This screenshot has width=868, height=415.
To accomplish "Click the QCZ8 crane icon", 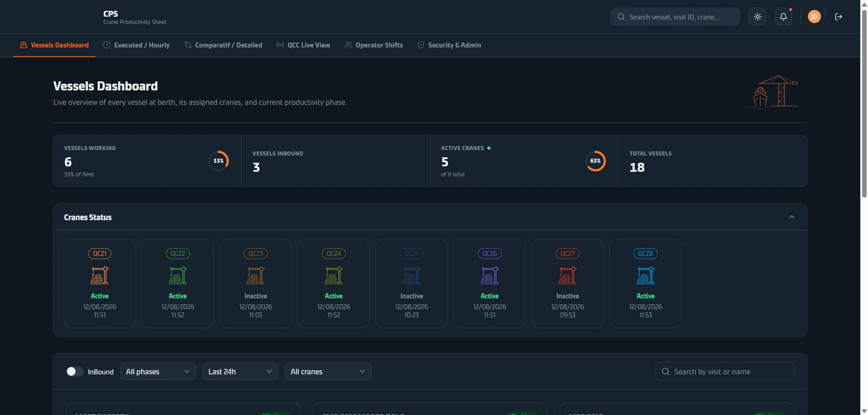I will [646, 275].
